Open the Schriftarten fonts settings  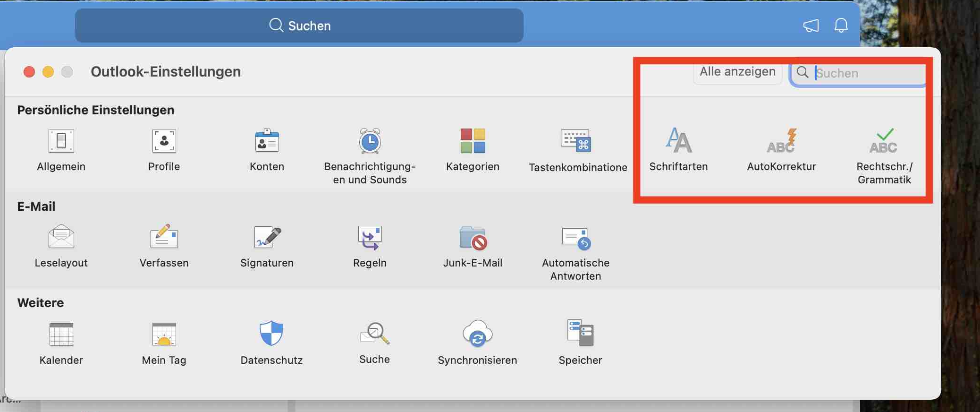pos(678,150)
